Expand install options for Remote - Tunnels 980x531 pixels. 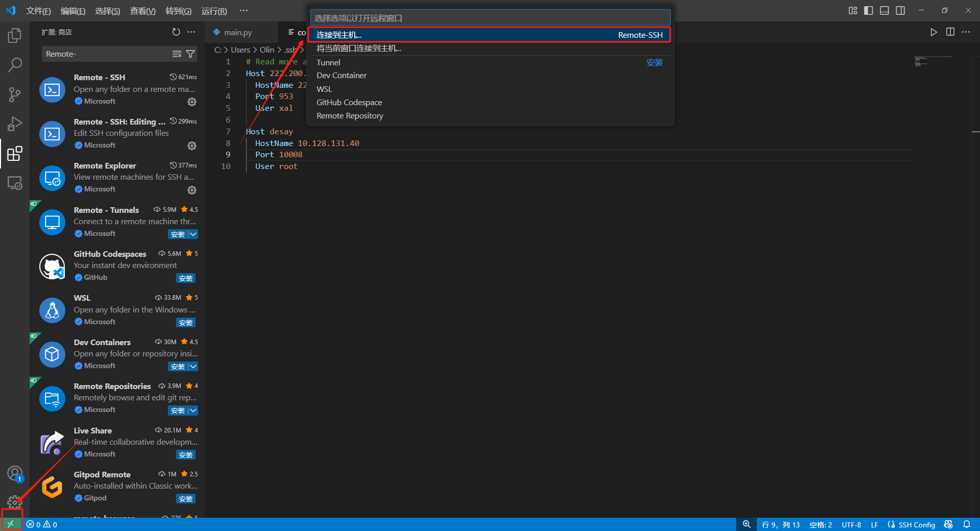tap(193, 234)
